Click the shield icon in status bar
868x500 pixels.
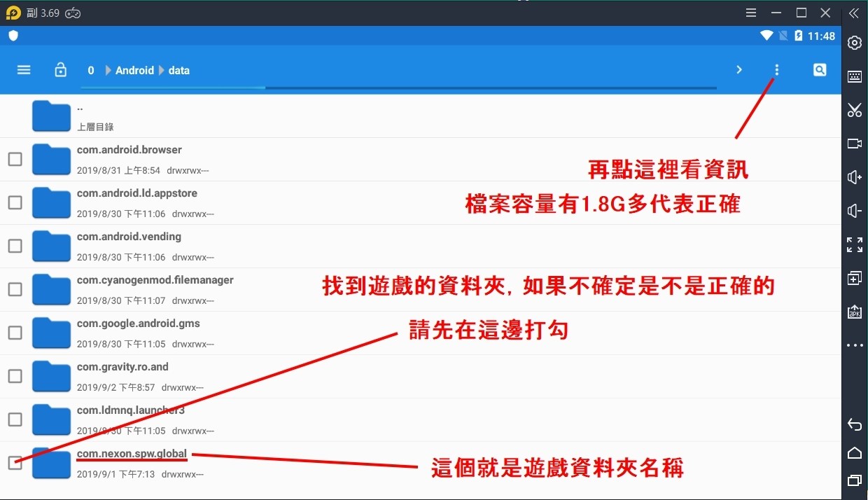(13, 36)
